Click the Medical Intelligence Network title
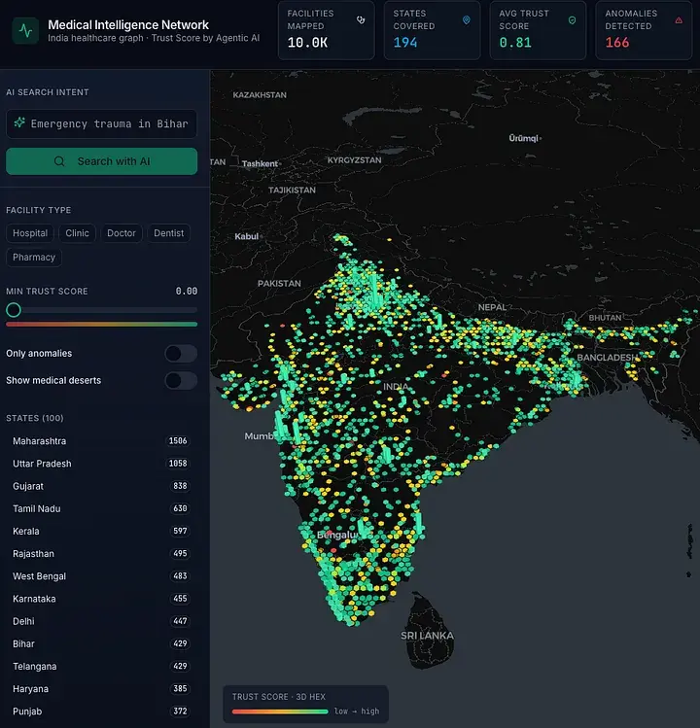This screenshot has height=728, width=700. [128, 25]
